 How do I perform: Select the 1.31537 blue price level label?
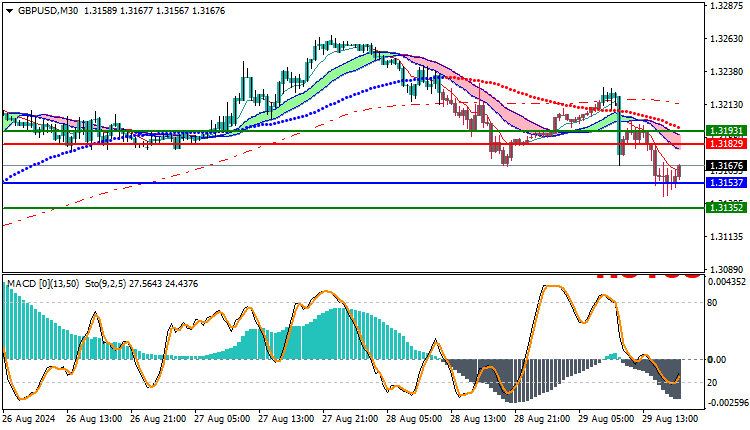click(726, 183)
